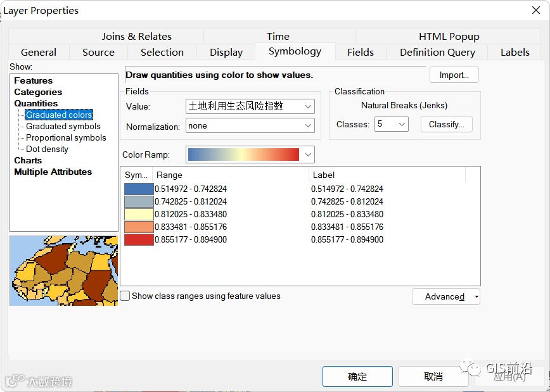Open the Selection tab
550x392 pixels.
pos(162,52)
